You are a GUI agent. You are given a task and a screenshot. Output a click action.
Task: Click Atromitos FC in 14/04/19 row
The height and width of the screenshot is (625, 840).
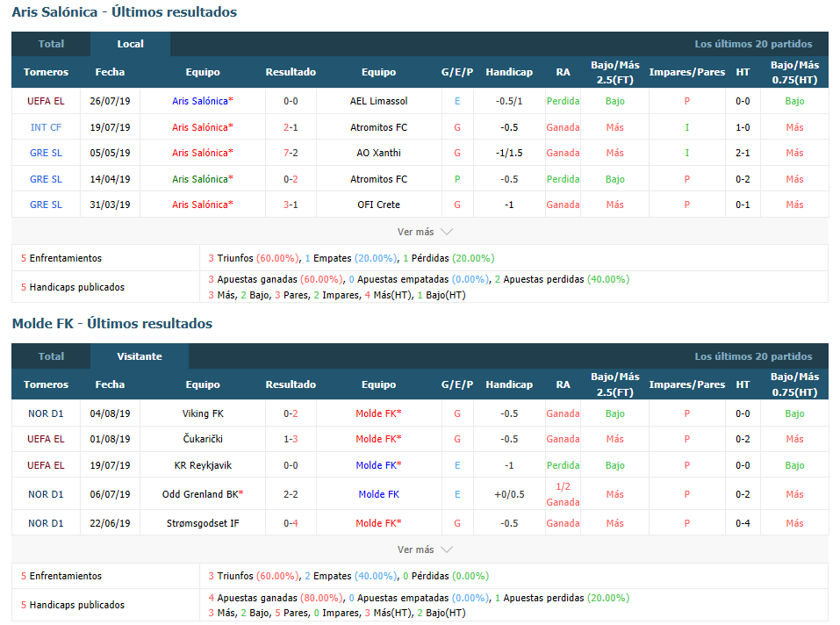pos(379,179)
